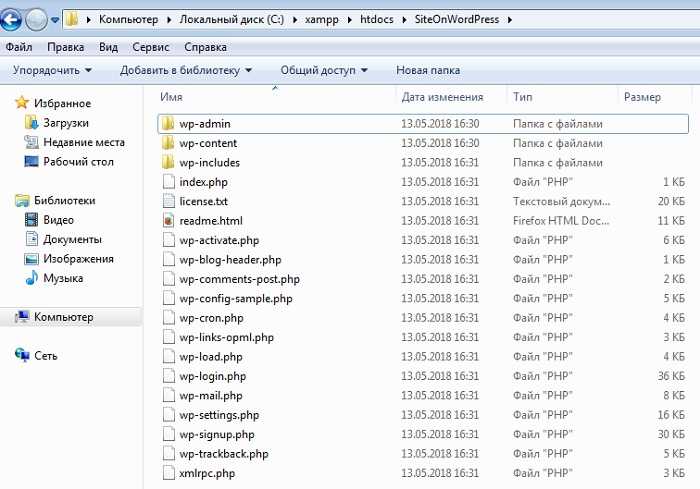Open Недавние места icon in sidebar
This screenshot has width=700, height=489.
31,142
